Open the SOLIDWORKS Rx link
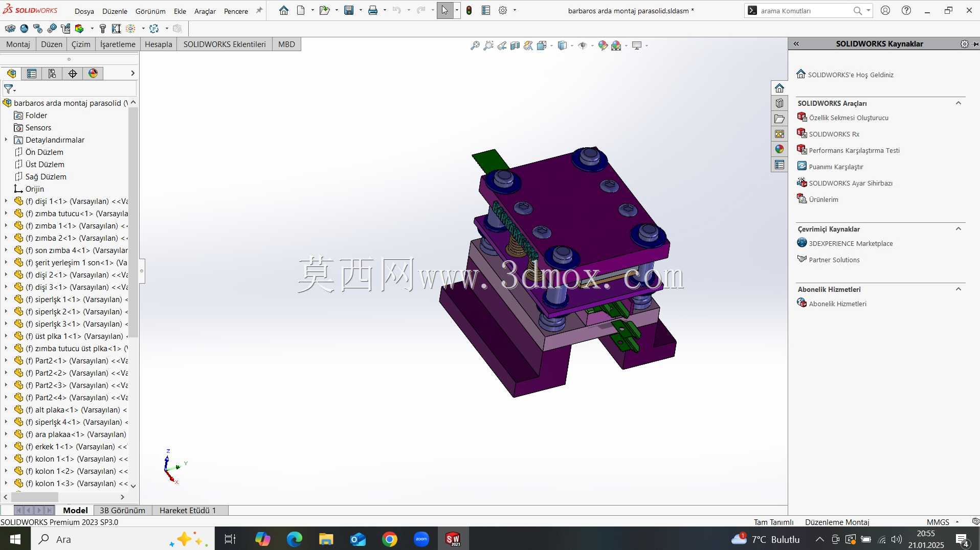This screenshot has width=980, height=550. [x=834, y=134]
